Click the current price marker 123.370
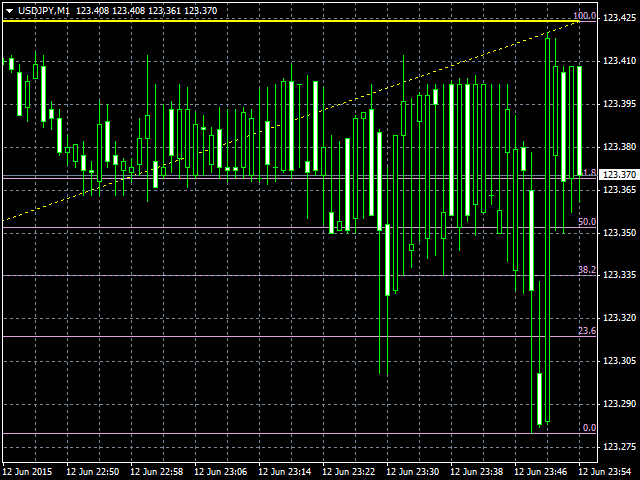 [x=618, y=175]
